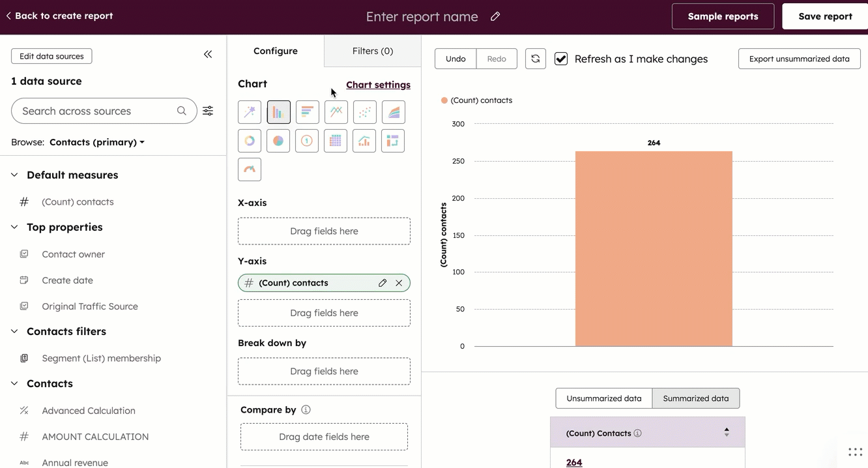Choose the donut chart type

pos(250,140)
